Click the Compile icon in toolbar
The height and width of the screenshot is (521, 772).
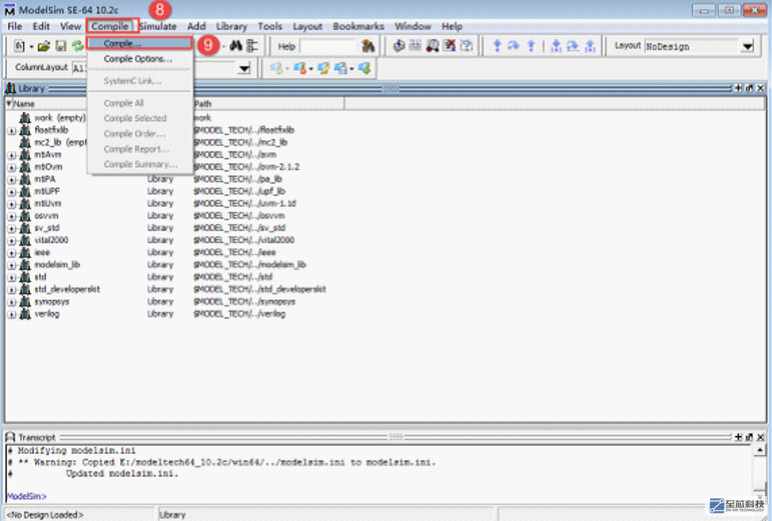(399, 46)
